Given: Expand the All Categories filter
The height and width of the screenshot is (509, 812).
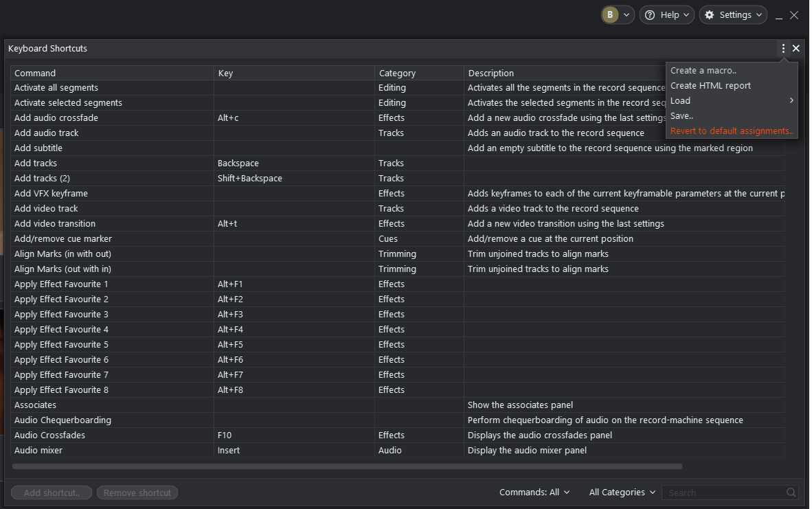Looking at the screenshot, I should click(622, 492).
